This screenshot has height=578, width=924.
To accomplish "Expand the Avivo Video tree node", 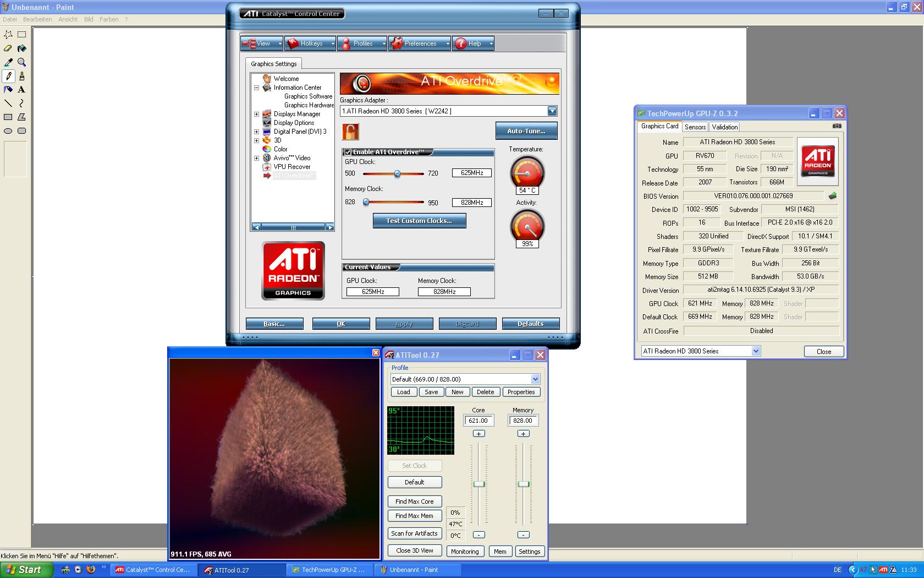I will [x=256, y=158].
